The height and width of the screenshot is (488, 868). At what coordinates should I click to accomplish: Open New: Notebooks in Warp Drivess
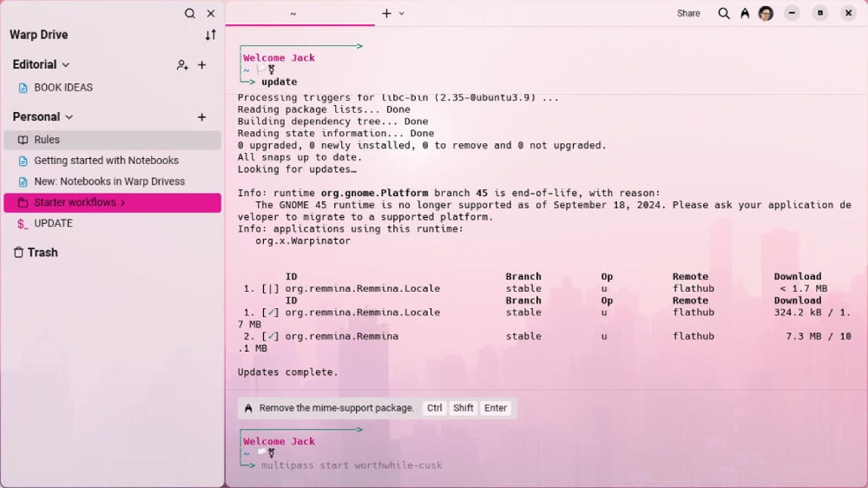click(112, 181)
